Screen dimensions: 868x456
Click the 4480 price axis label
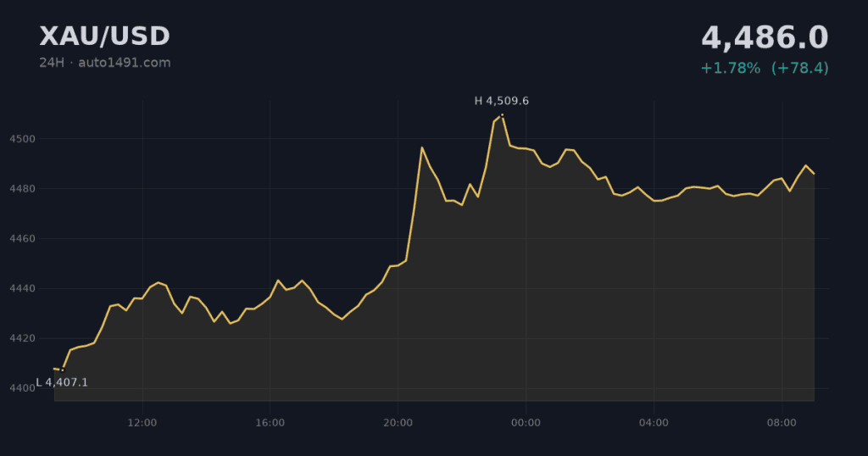coord(23,189)
